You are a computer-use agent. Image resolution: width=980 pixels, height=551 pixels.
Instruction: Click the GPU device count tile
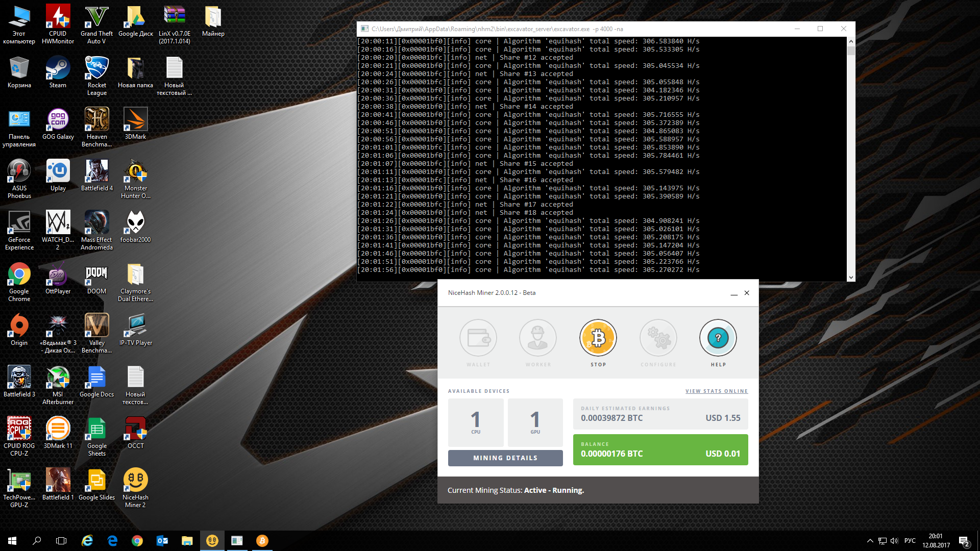pyautogui.click(x=535, y=422)
